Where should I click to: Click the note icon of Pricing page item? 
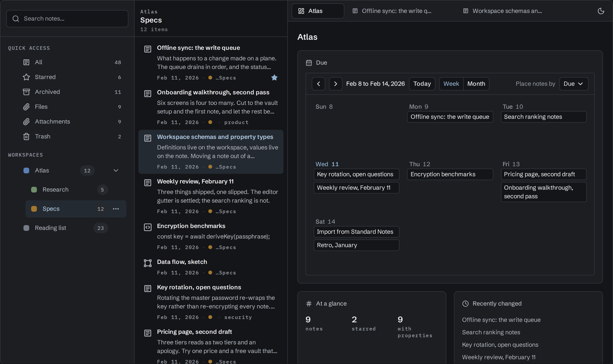[x=148, y=333]
